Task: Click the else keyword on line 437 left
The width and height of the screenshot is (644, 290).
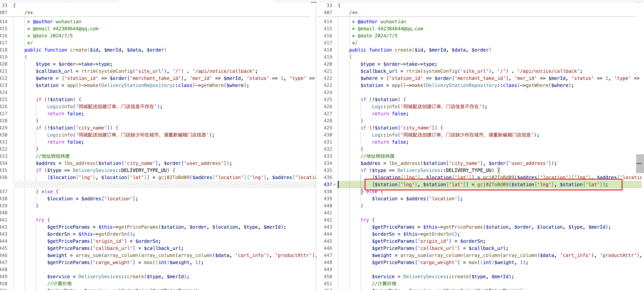Action: pyautogui.click(x=47, y=192)
